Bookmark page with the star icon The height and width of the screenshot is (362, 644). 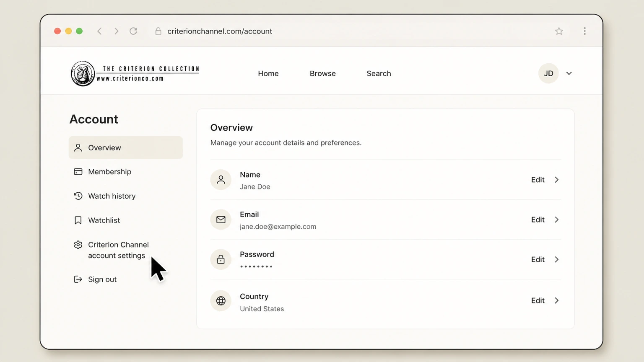559,31
